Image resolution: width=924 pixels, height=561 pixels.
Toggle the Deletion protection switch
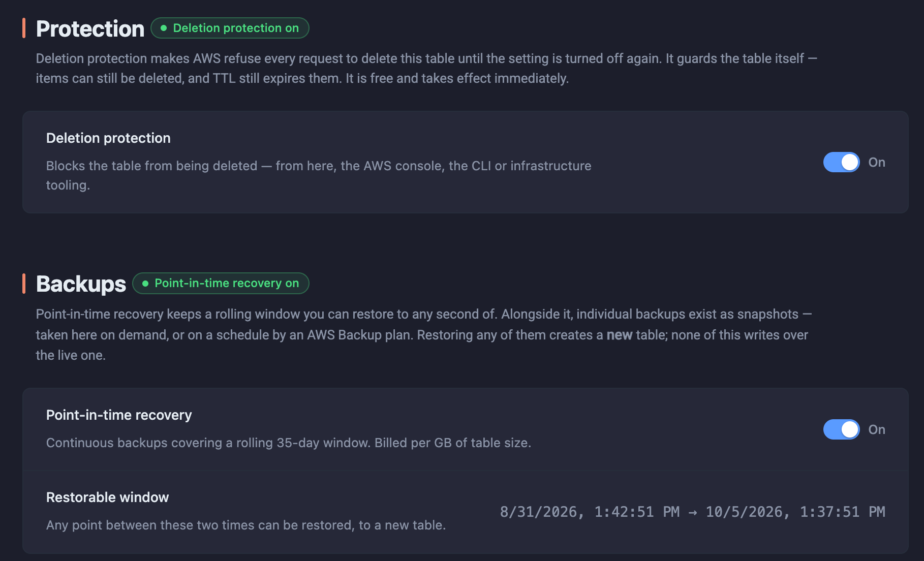tap(841, 162)
